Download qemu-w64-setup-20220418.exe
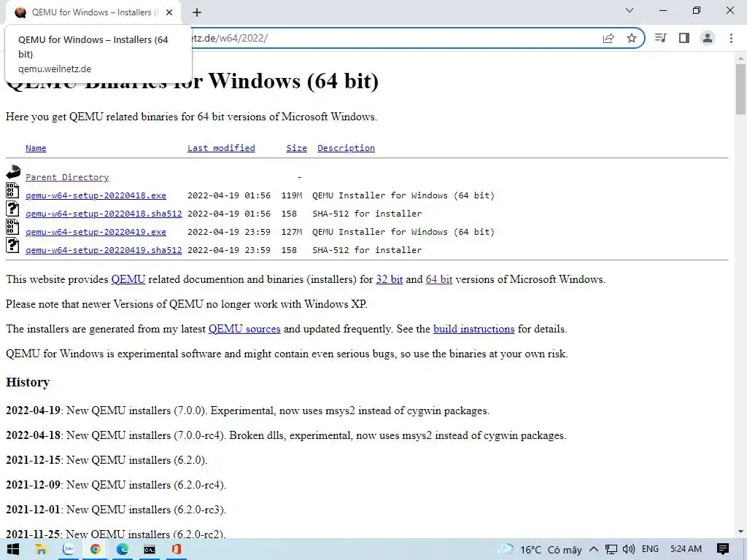 96,195
